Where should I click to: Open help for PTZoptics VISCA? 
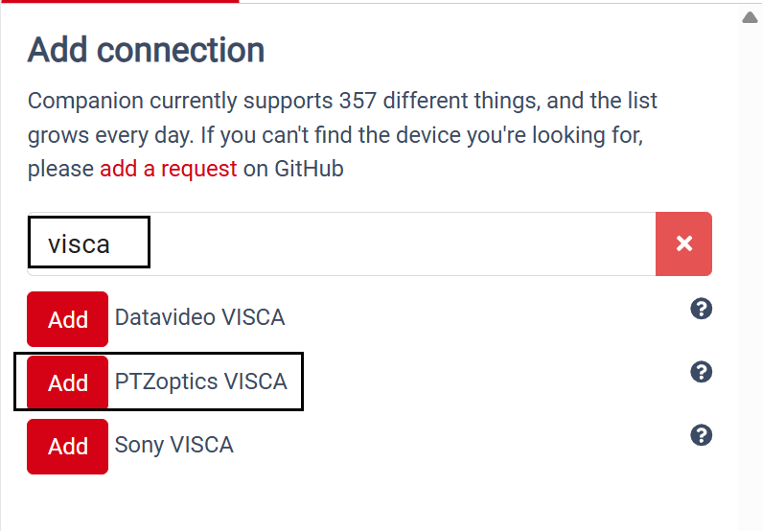click(702, 372)
